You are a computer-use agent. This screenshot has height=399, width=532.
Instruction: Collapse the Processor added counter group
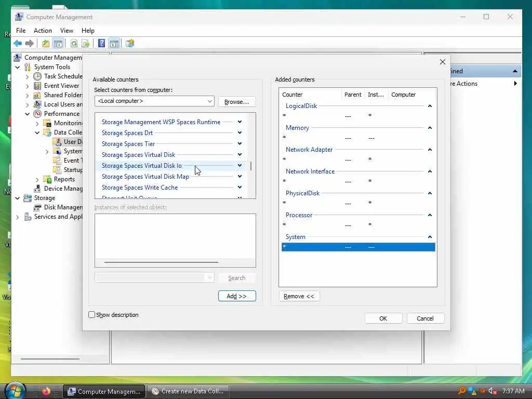430,215
